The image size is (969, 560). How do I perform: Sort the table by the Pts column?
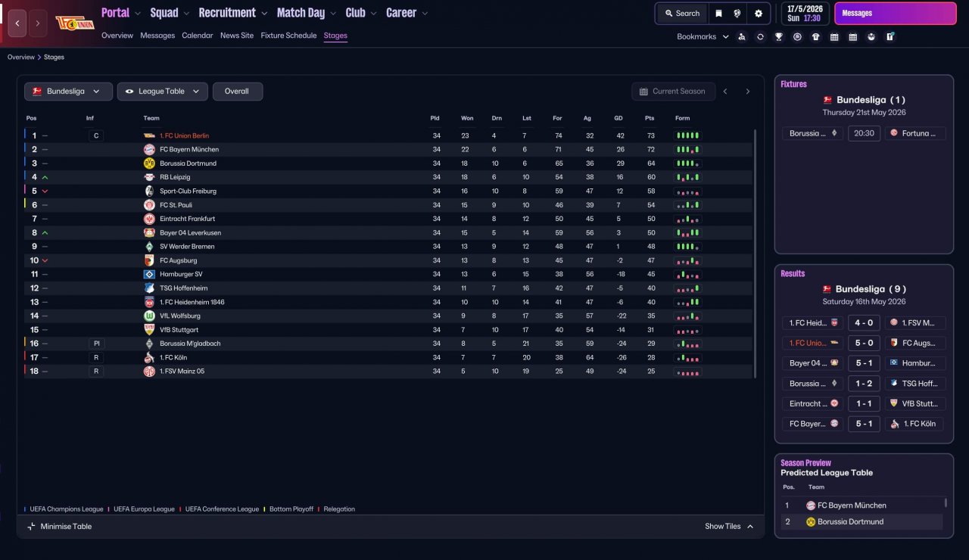click(x=650, y=118)
